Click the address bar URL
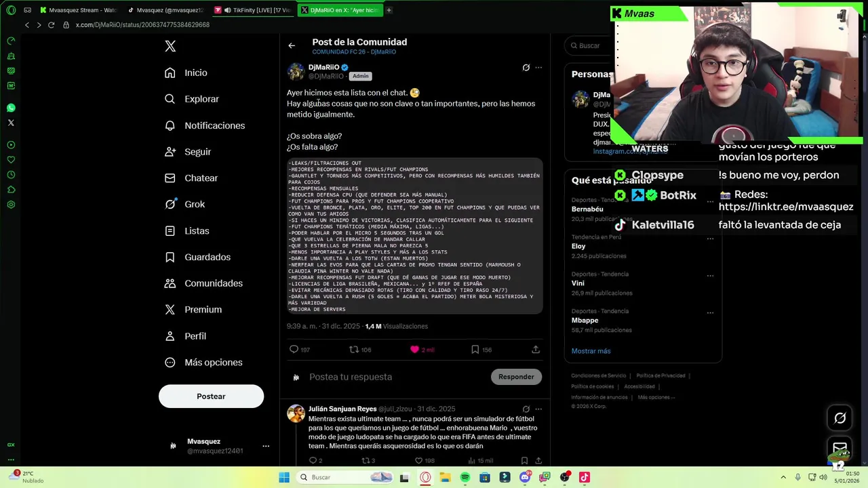The width and height of the screenshot is (868, 488). pos(142,25)
